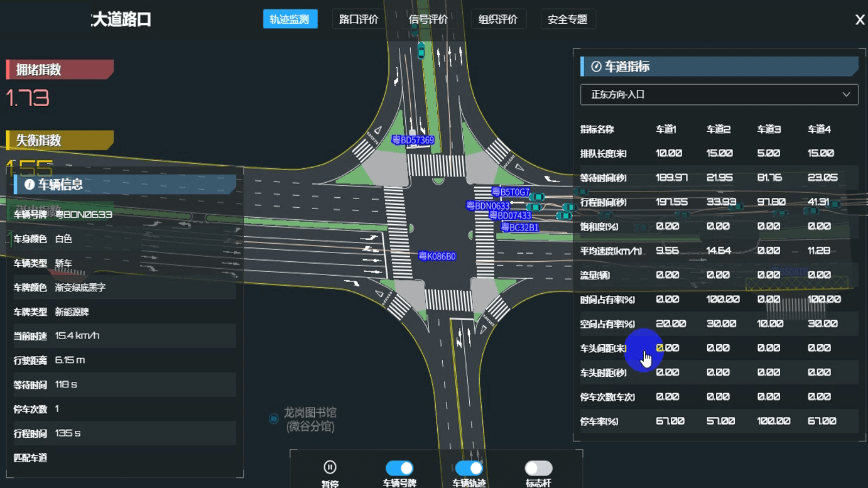Enable the 标志杆 switch
The height and width of the screenshot is (488, 868).
(x=539, y=468)
